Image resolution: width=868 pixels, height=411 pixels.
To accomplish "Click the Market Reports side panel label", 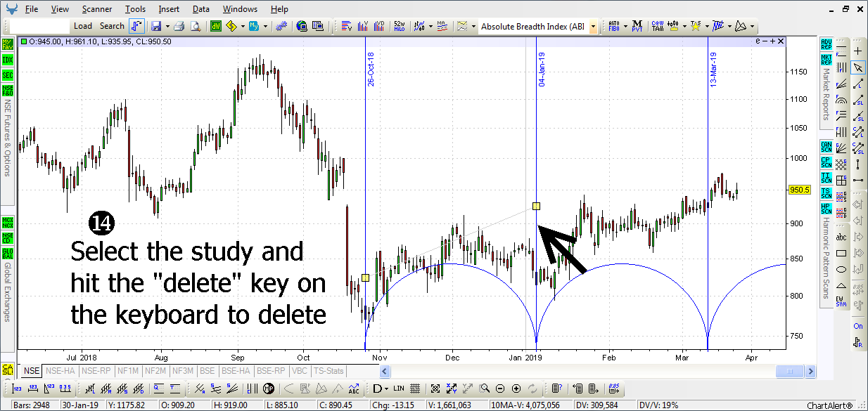I will (x=826, y=94).
